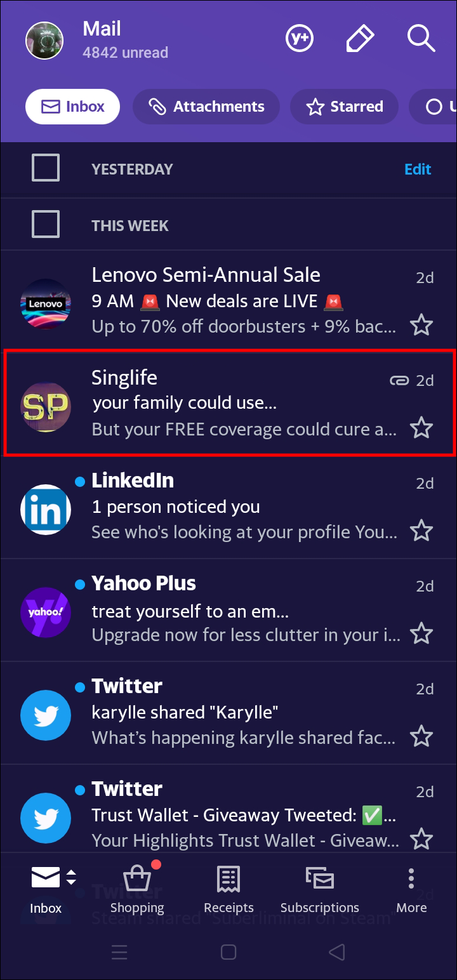Select the Starred filter tab
This screenshot has width=457, height=980.
click(344, 107)
